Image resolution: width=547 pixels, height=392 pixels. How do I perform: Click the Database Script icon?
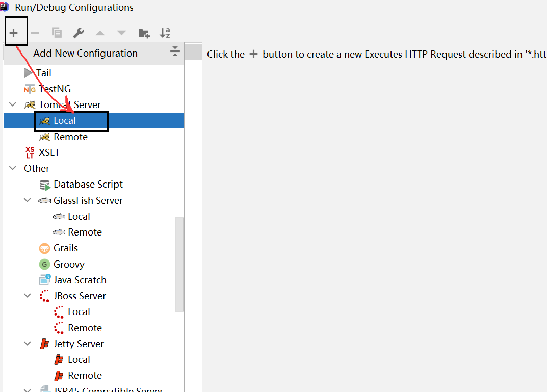(45, 185)
